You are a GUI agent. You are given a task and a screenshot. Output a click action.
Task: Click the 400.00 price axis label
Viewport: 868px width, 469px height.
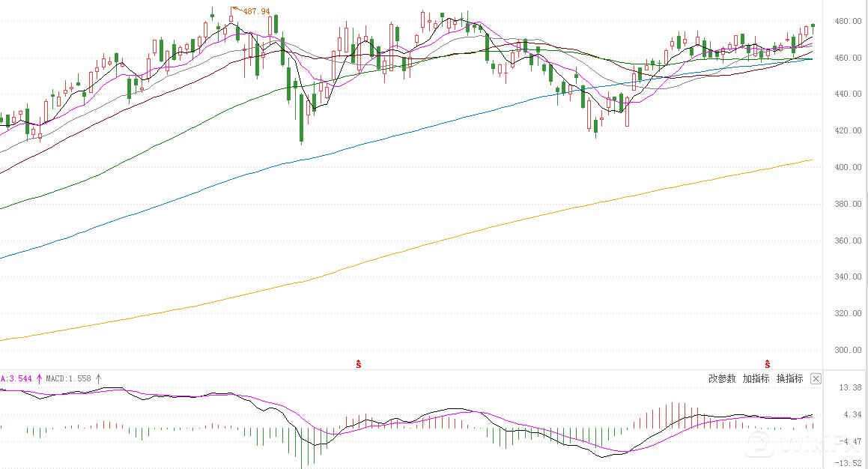[846, 168]
